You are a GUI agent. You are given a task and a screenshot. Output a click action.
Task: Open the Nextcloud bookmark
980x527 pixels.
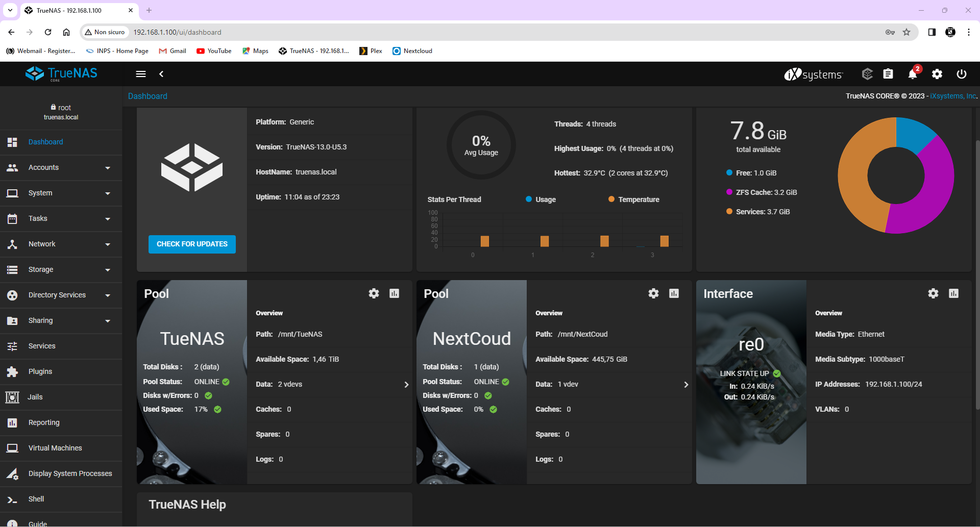point(412,51)
